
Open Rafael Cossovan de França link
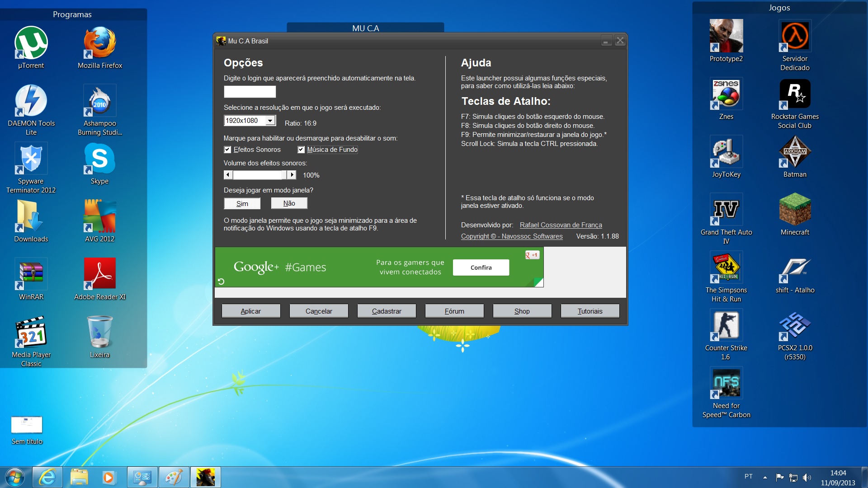click(561, 225)
